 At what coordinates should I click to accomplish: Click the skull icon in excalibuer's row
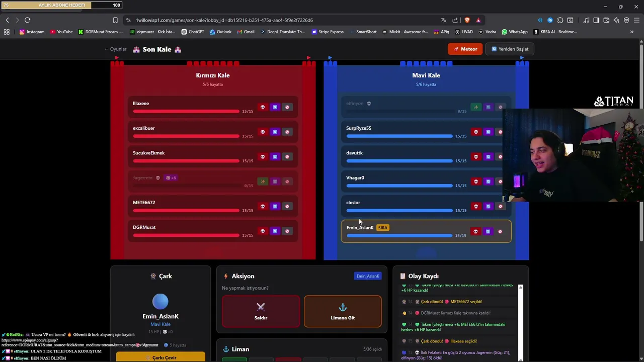coord(262,132)
